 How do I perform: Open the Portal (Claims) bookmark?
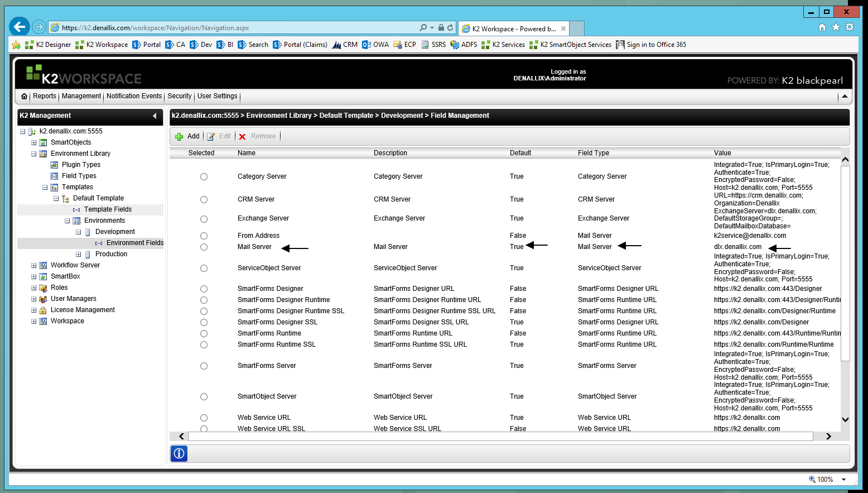300,45
